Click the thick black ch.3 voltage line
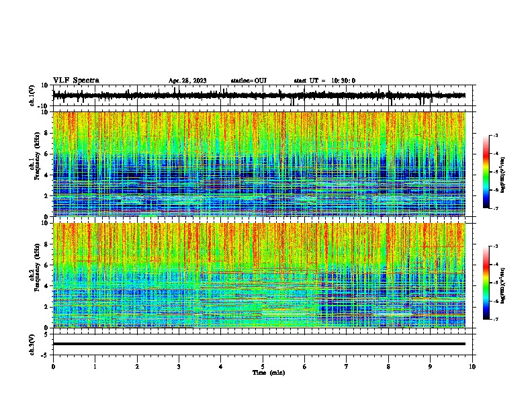The width and height of the screenshot is (532, 411). pyautogui.click(x=259, y=344)
